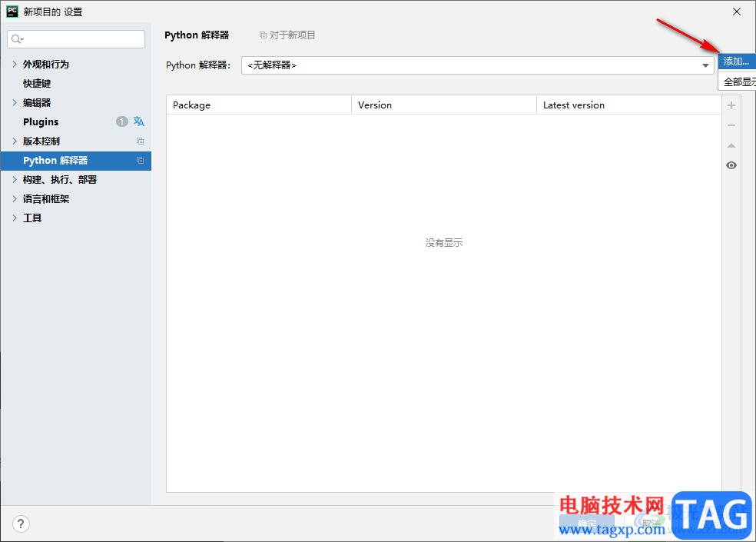The height and width of the screenshot is (542, 756).
Task: Click the <无解释器> interpreter combo box
Action: 477,65
